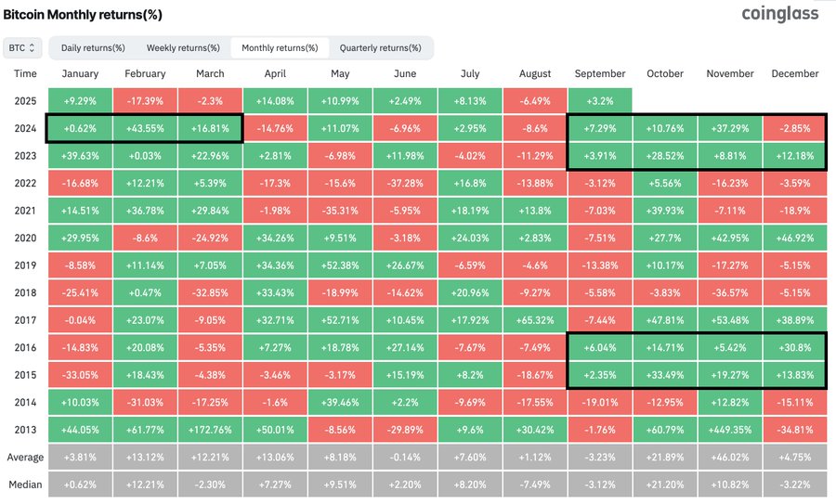
Task: Click the Average row label
Action: click(x=26, y=458)
